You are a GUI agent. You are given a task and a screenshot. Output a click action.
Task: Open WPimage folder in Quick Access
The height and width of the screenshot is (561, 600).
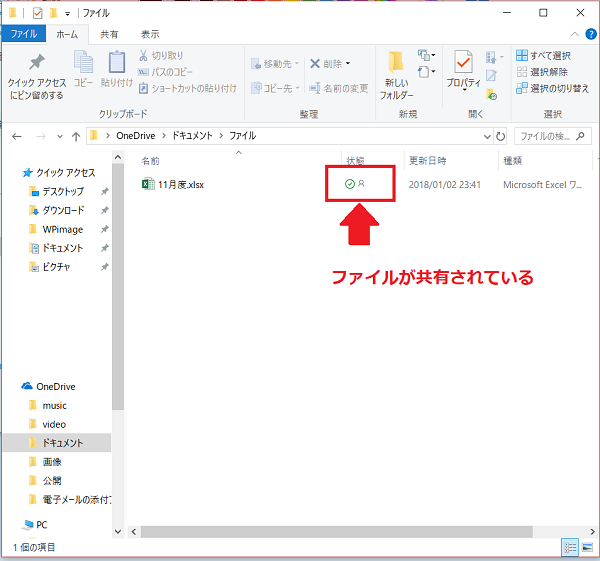(x=57, y=229)
